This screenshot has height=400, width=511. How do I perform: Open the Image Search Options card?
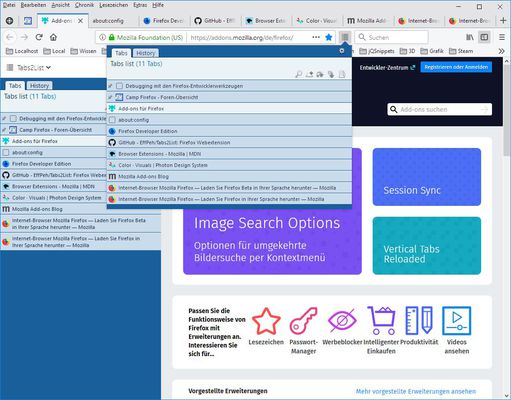[272, 241]
